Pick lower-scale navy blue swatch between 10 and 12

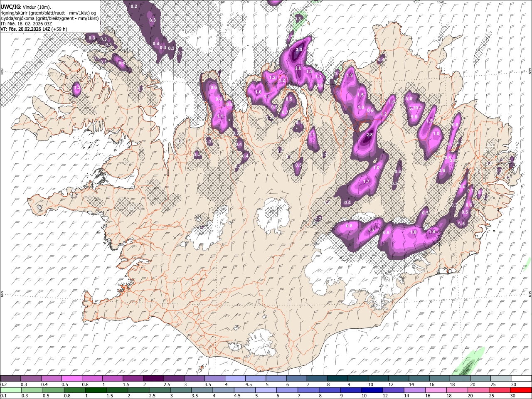[372, 390]
